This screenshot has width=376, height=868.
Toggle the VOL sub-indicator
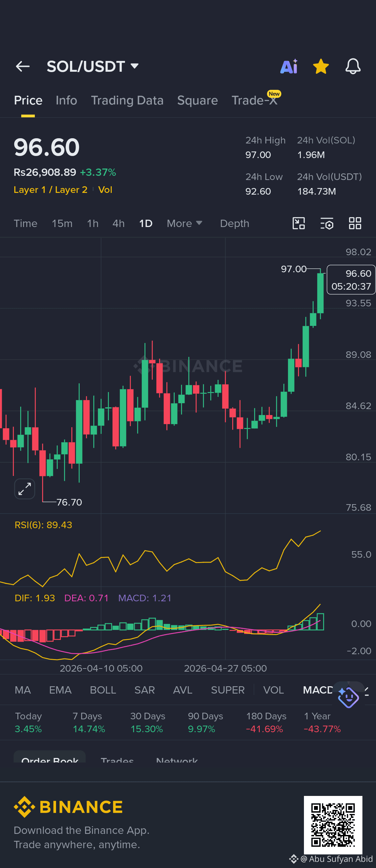(x=274, y=690)
